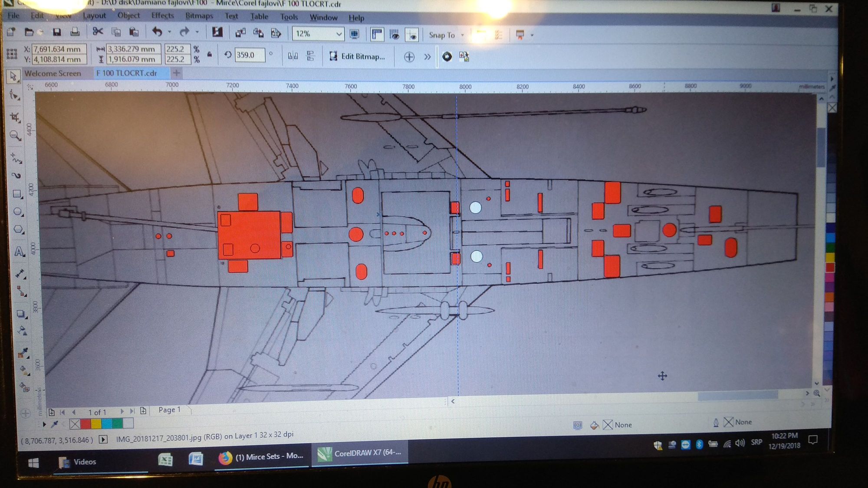This screenshot has height=488, width=868.
Task: Select the Zoom tool magnifier
Action: tap(15, 136)
